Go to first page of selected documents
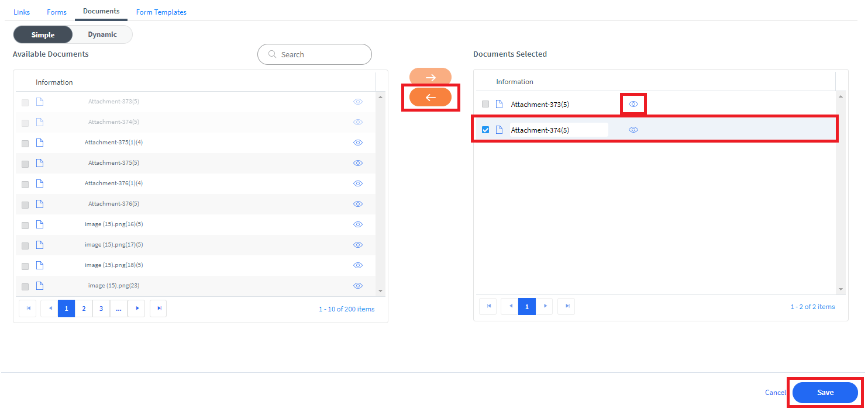 click(488, 306)
